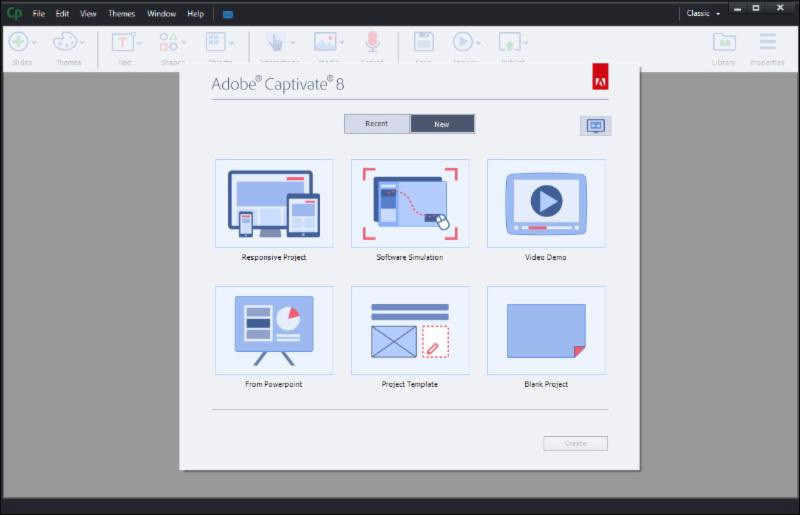
Task: Click the Blank Project label
Action: pyautogui.click(x=546, y=384)
